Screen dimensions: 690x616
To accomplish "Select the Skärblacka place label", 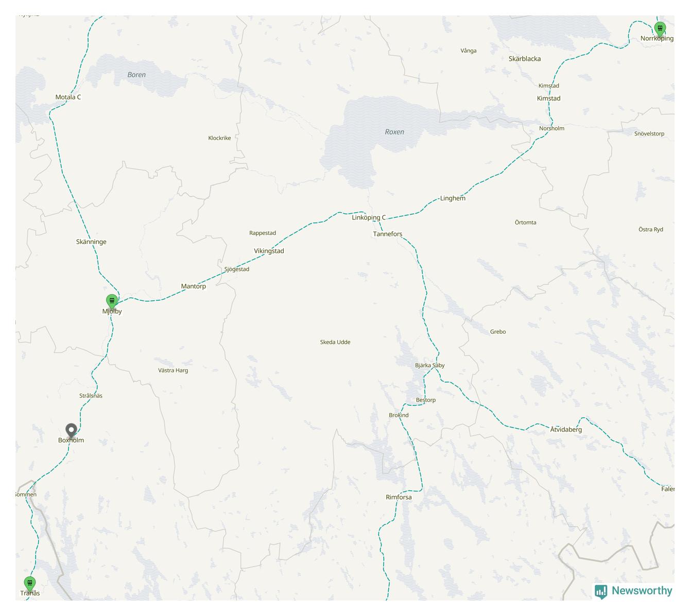I will [525, 59].
